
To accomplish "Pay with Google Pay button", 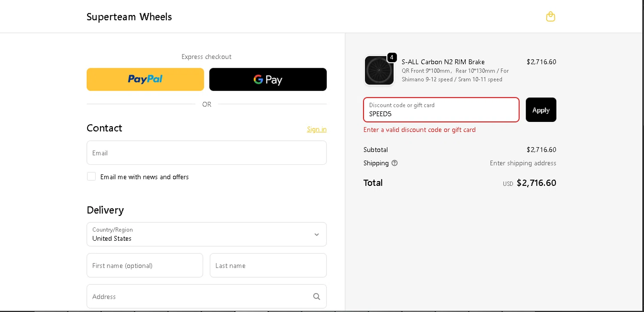I will (x=268, y=79).
